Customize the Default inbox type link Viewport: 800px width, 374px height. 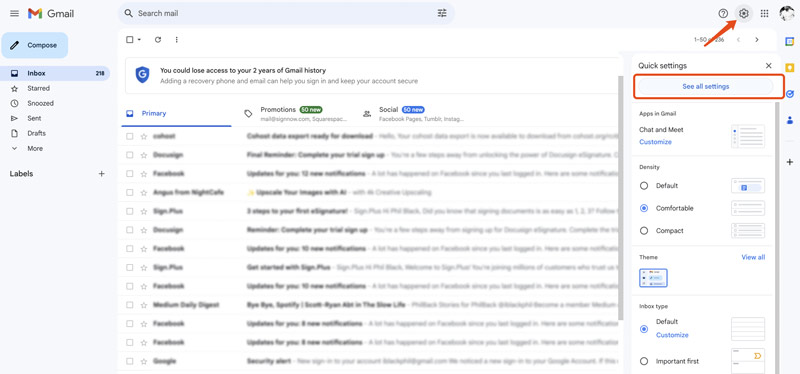pos(672,335)
